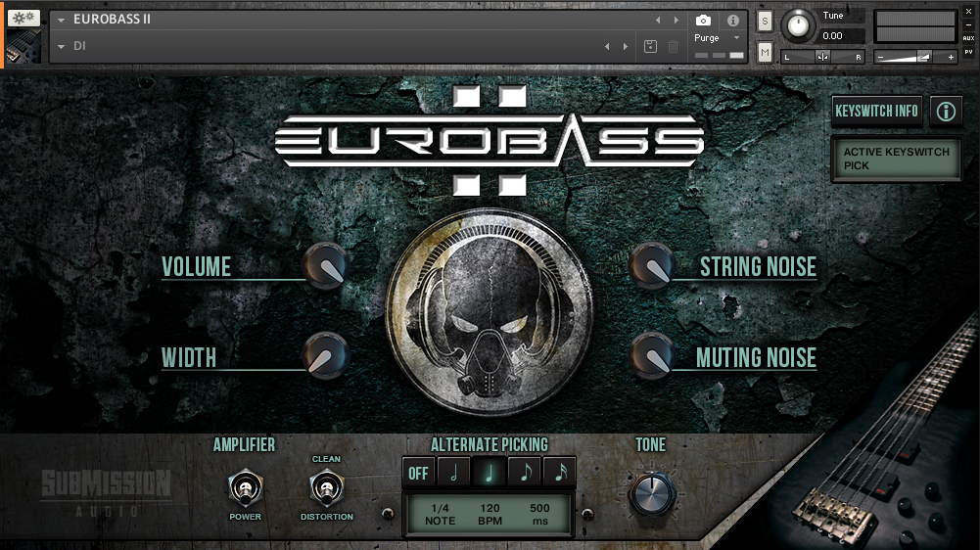Select previous DI snapshot arrow

point(607,46)
